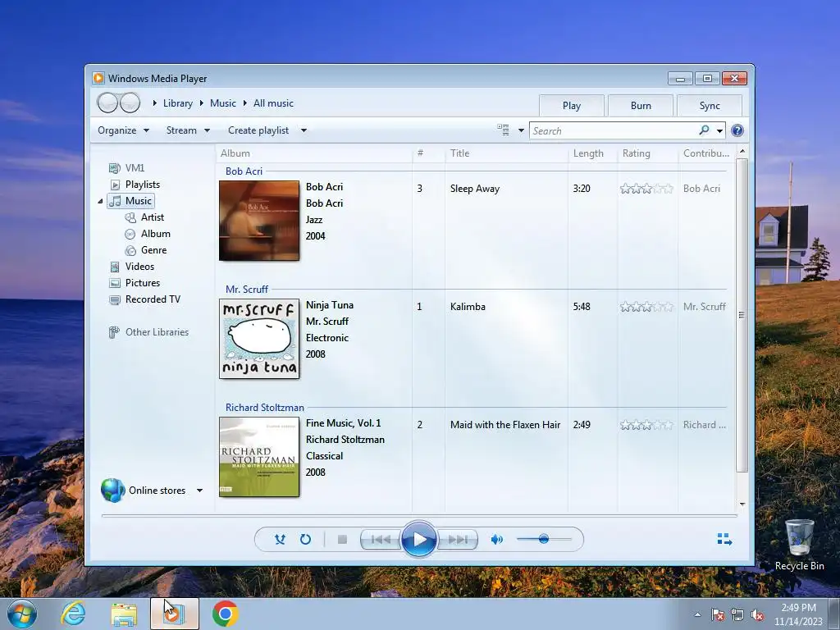The height and width of the screenshot is (630, 840).
Task: Sort by the Rating column header
Action: tap(648, 153)
